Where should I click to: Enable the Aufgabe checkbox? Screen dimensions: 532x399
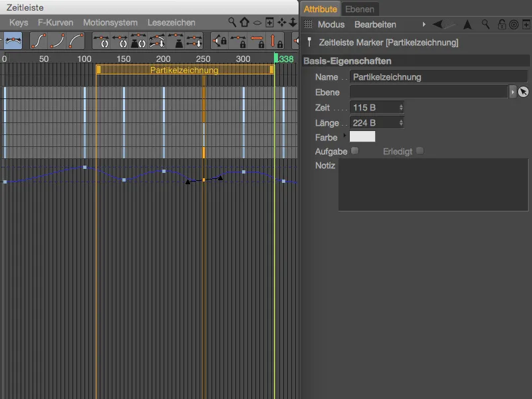click(x=355, y=151)
